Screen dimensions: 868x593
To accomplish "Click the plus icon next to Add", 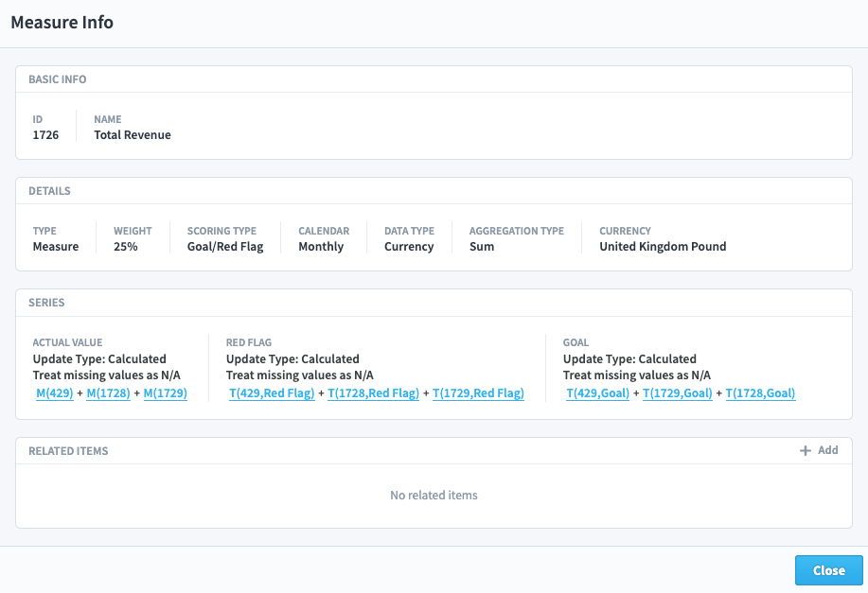I will (806, 451).
